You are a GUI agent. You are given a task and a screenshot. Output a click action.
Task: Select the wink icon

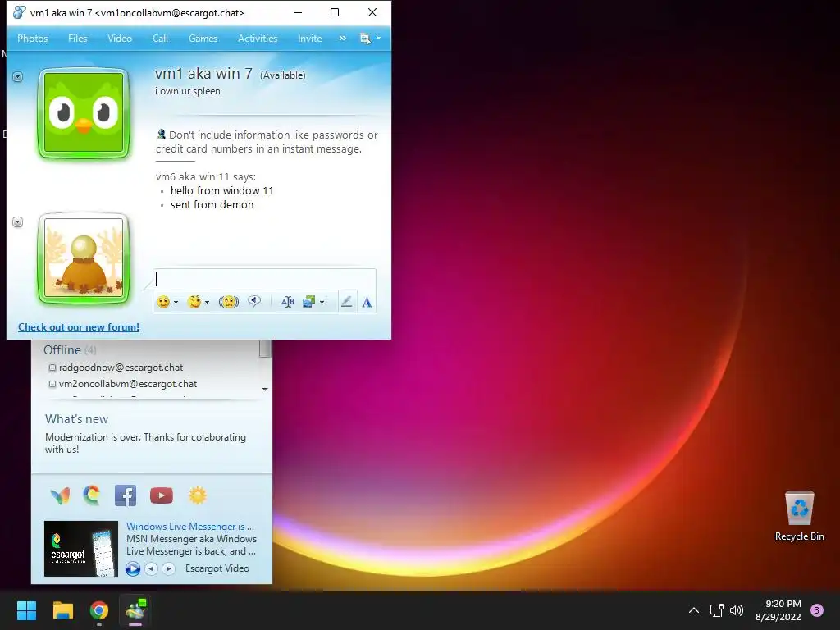click(194, 302)
